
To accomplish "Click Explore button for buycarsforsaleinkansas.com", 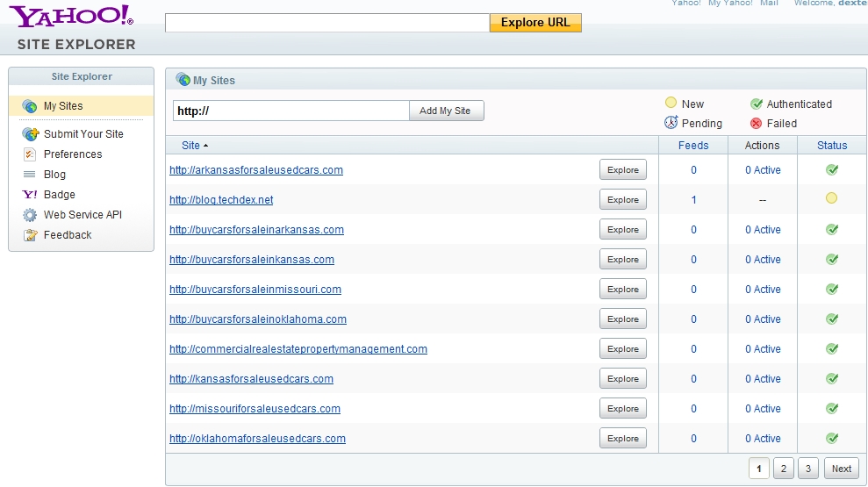I will click(x=623, y=260).
